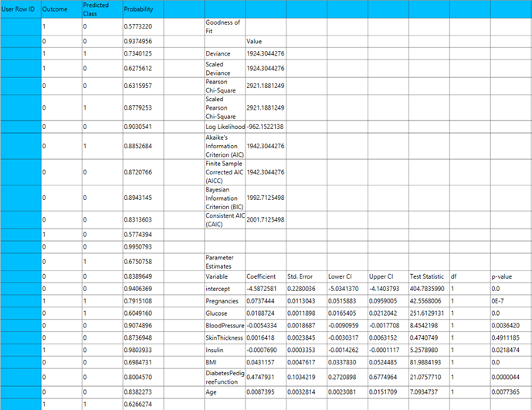Select the Insulin variable cell
This screenshot has width=532, height=410.
[225, 350]
